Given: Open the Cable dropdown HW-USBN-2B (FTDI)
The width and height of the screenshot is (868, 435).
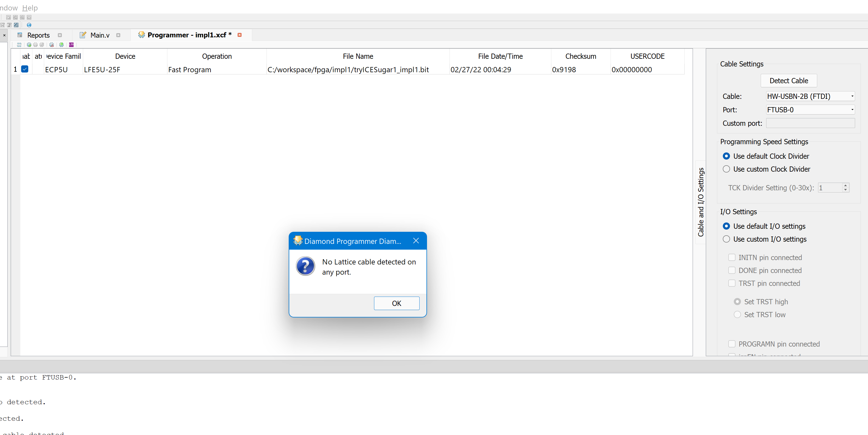Looking at the screenshot, I should (810, 96).
